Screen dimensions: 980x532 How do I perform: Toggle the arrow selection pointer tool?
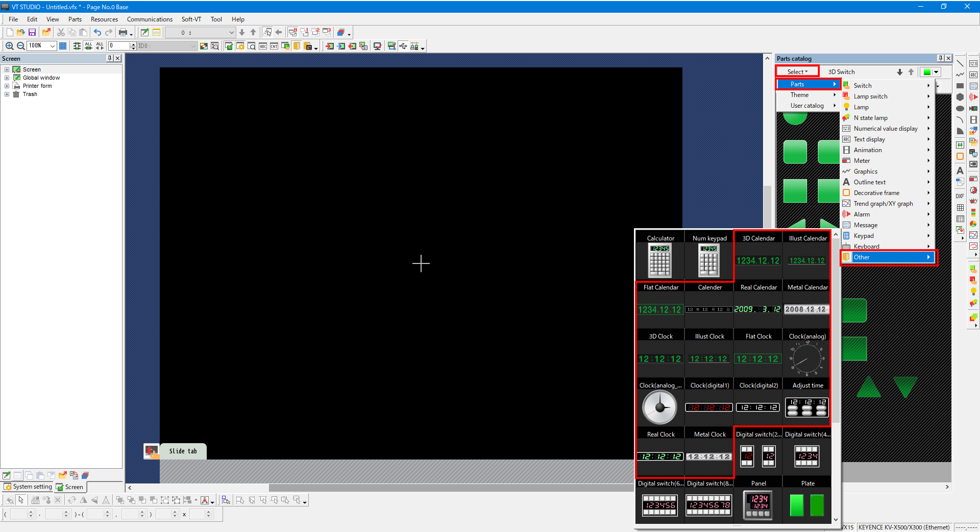(x=21, y=500)
